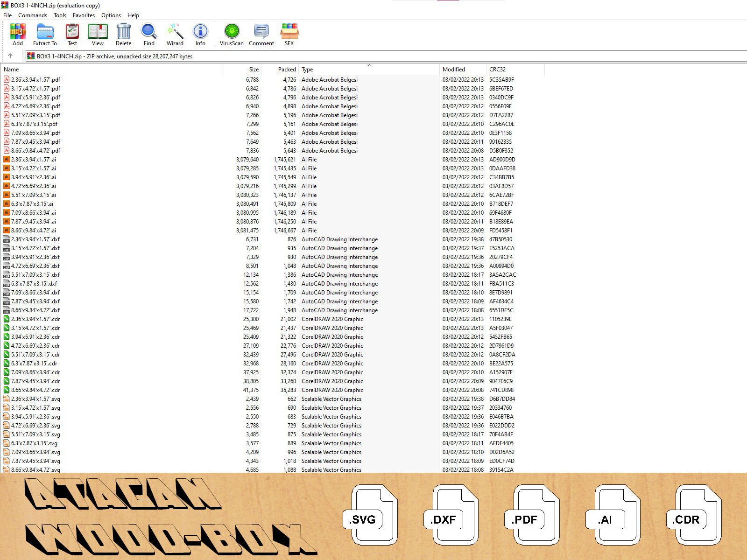Click AI icon of 8.66'x9.84'x4.72'.ai
The width and height of the screenshot is (747, 560).
(7, 230)
